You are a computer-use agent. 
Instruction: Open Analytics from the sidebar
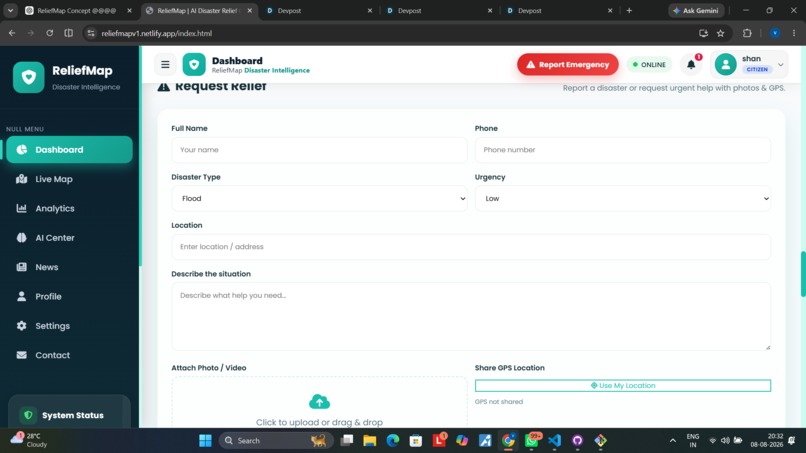pos(69,208)
